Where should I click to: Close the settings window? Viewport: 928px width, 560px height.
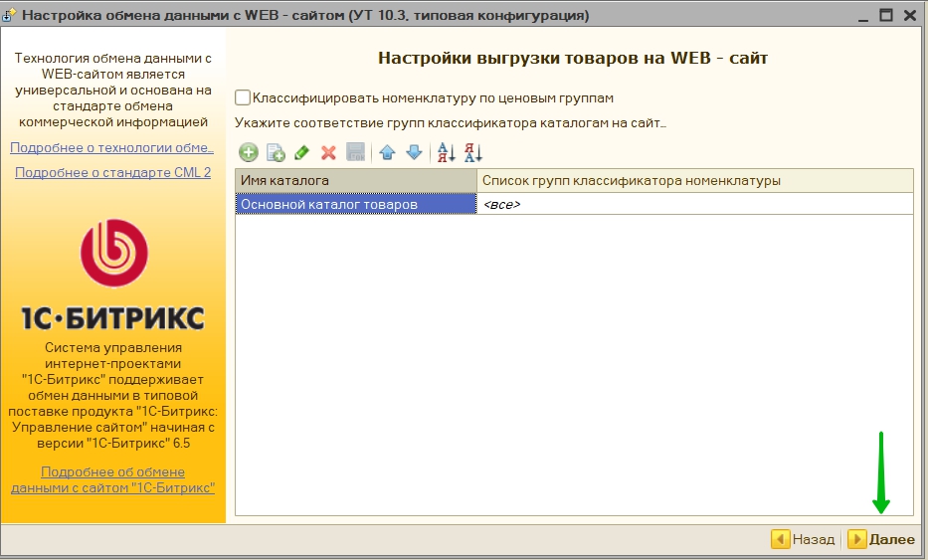pos(910,15)
